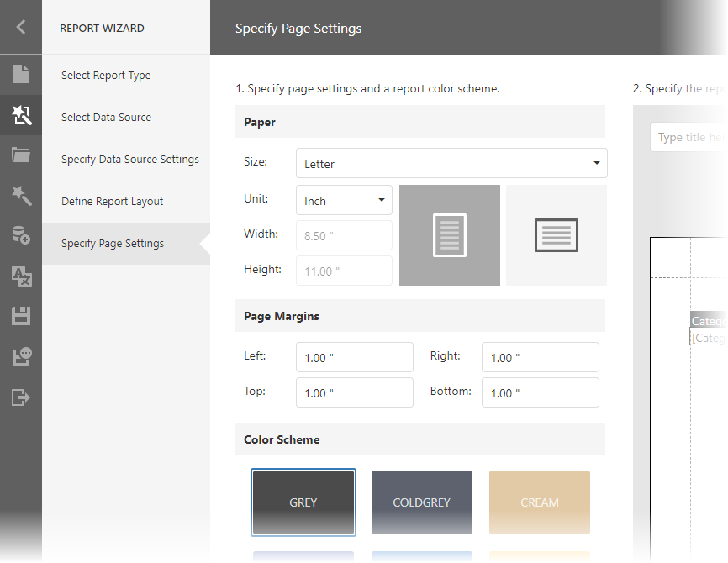Expand the Unit dropdown showing Inch
728x563 pixels.
click(344, 200)
